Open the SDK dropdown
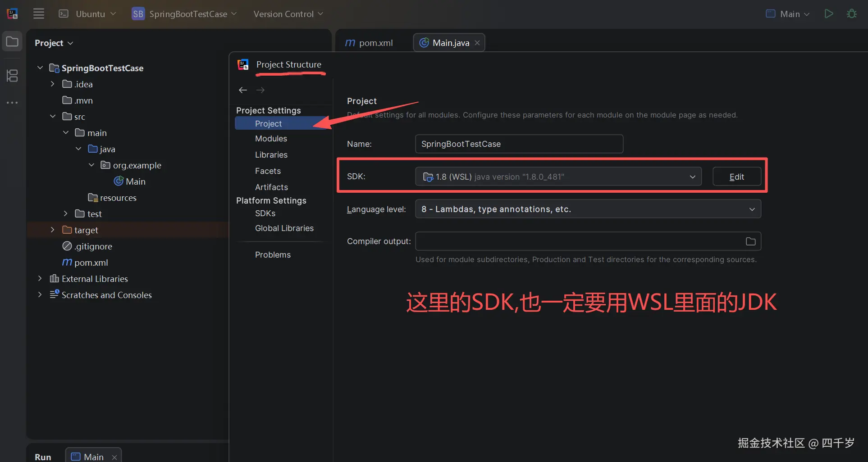This screenshot has width=868, height=462. (x=693, y=177)
